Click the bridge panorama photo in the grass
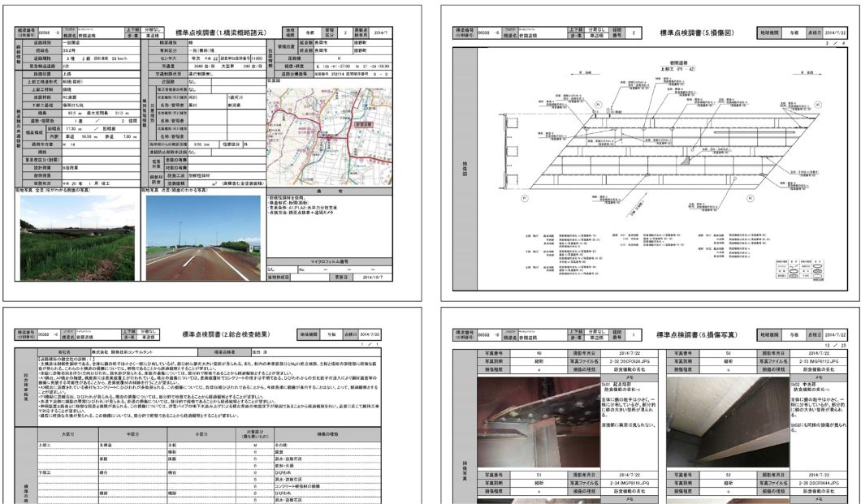Image resolution: width=861 pixels, height=504 pixels. coord(77,238)
